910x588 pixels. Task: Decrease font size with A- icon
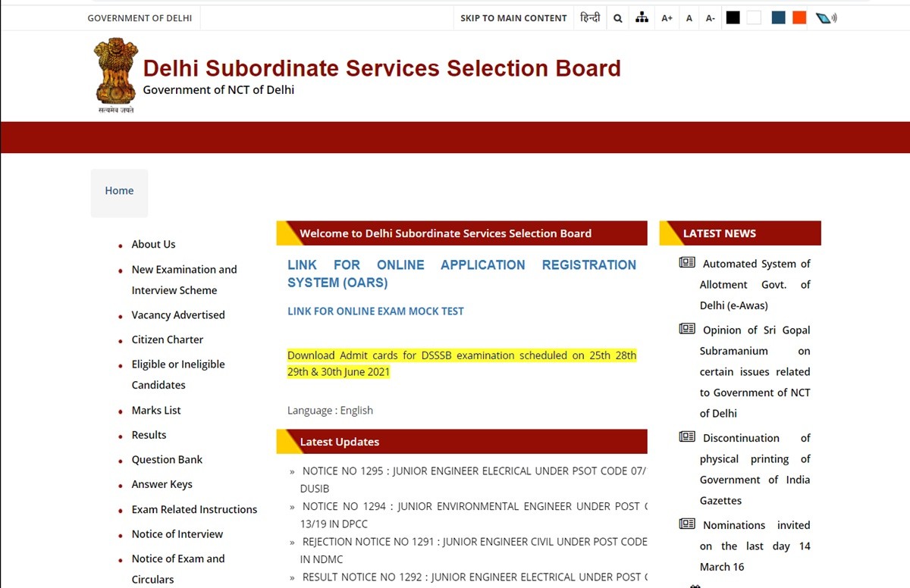pyautogui.click(x=710, y=18)
